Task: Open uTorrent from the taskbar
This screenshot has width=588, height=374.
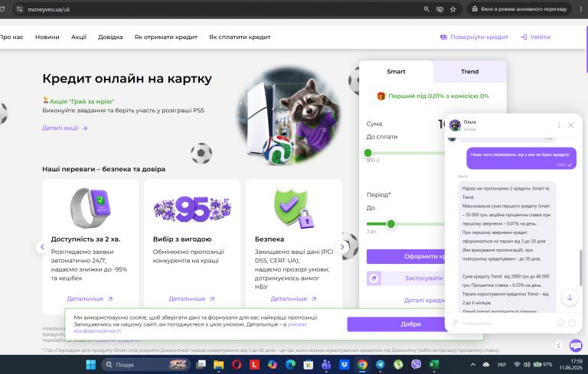Action: coord(398,365)
